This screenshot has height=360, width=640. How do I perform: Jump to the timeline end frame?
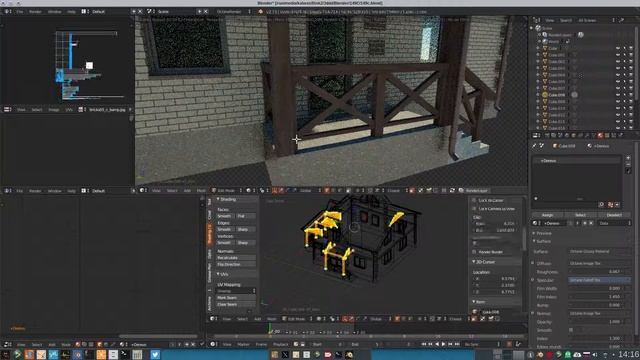click(457, 344)
